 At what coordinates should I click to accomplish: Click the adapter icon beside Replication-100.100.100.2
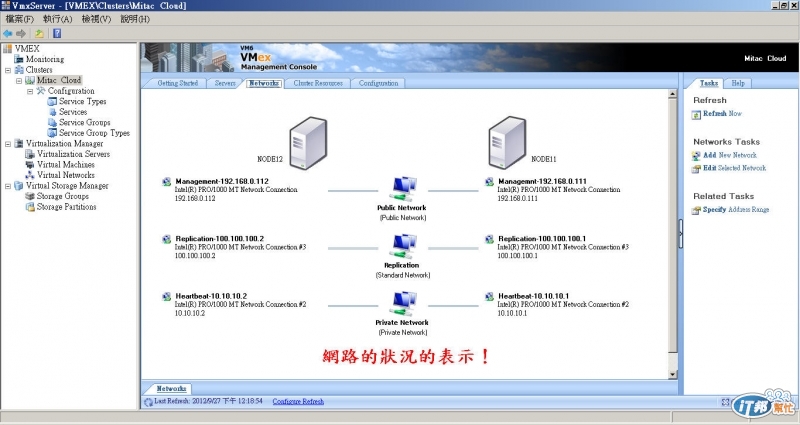pos(166,239)
